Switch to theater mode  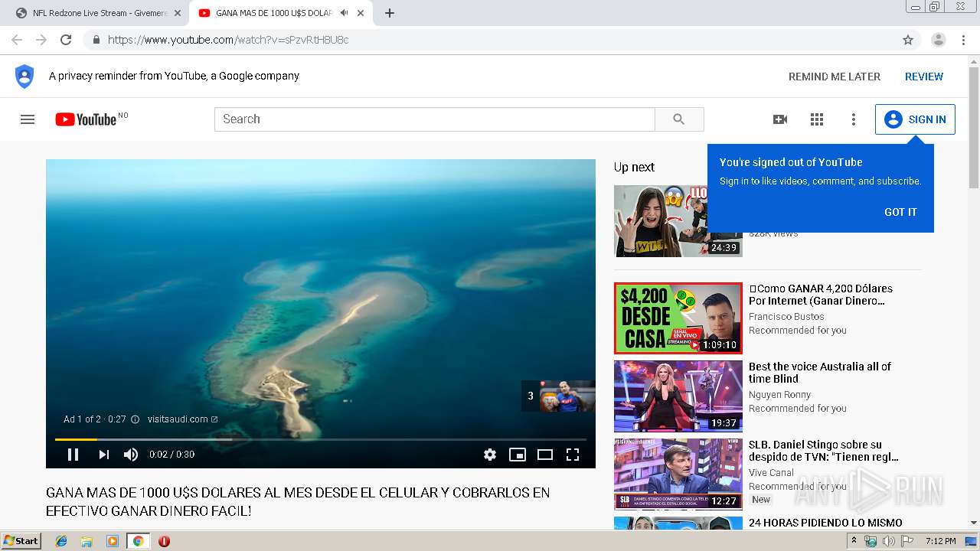coord(545,455)
